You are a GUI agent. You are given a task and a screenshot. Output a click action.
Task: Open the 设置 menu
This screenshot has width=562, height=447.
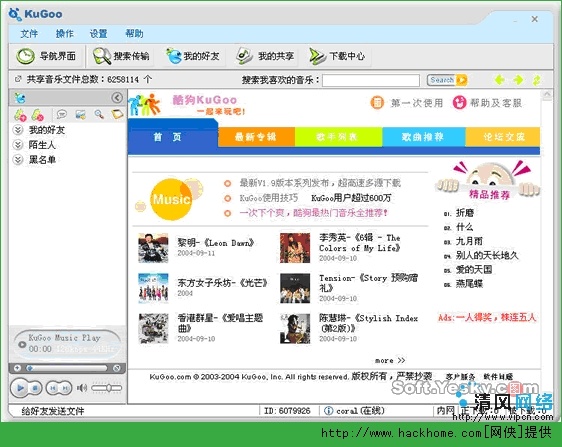pos(99,34)
